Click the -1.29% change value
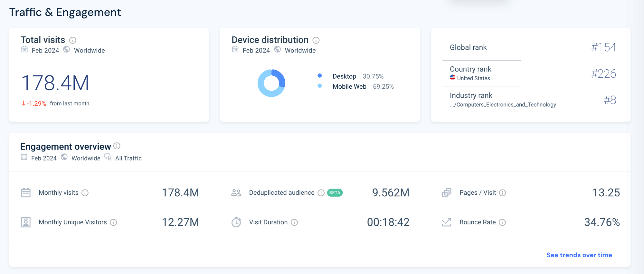This screenshot has height=274, width=644. coord(36,103)
